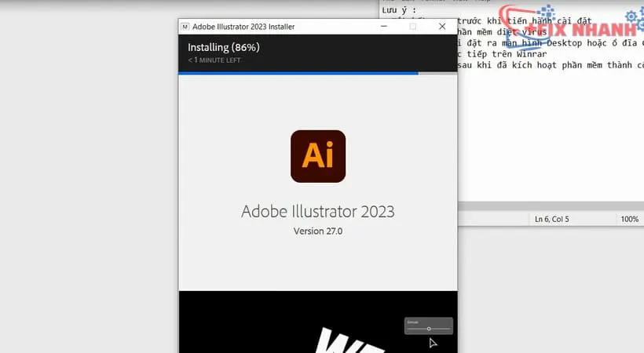Screen dimensions: 644x353
Task: Click the 100% zoom level in Notepad status bar
Action: [629, 219]
